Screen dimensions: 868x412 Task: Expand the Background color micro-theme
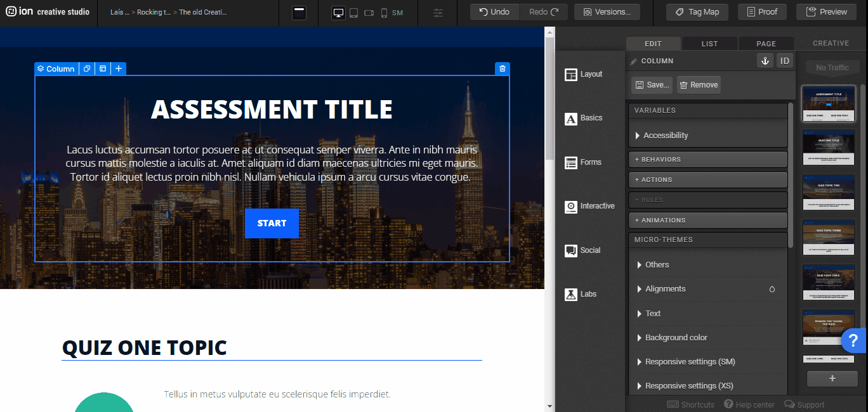[676, 338]
